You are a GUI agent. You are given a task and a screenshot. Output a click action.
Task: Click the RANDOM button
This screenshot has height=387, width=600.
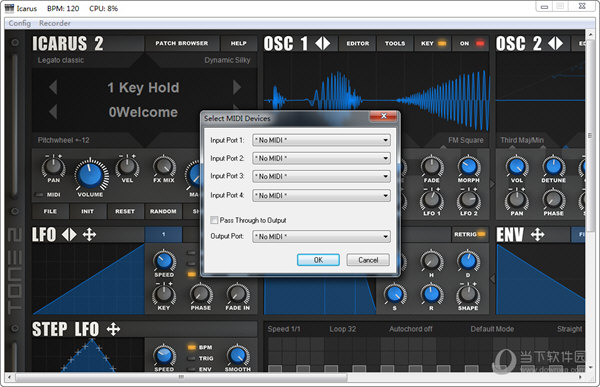point(163,211)
